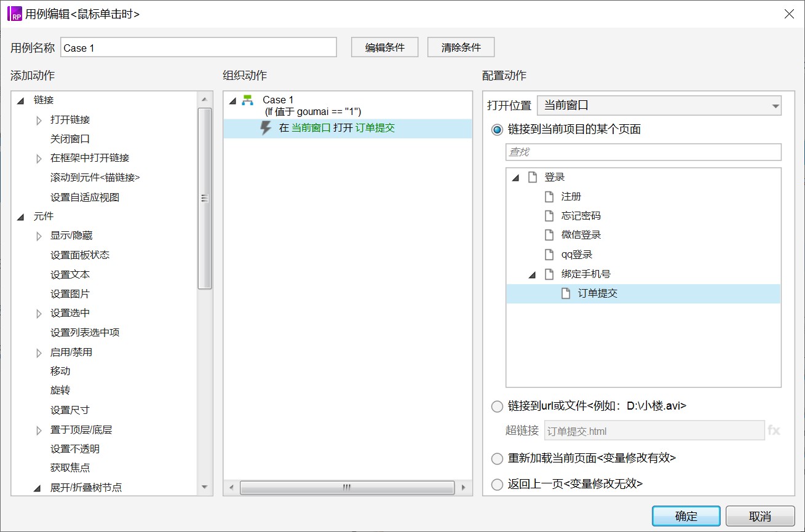Select the 获取焦点 action
This screenshot has height=532, width=805.
point(70,468)
